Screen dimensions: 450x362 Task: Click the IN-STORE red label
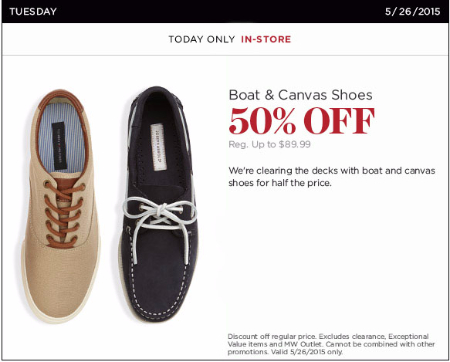click(266, 39)
